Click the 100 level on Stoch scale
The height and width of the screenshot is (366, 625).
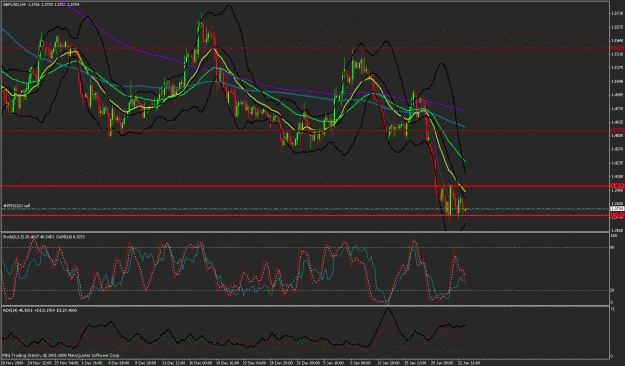(x=613, y=236)
